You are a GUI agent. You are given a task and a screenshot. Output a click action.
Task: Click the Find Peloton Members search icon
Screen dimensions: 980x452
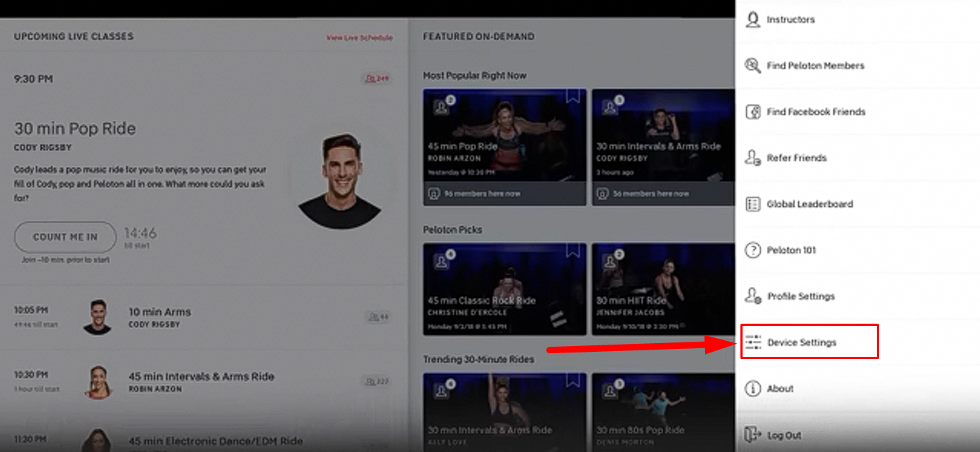(x=753, y=66)
